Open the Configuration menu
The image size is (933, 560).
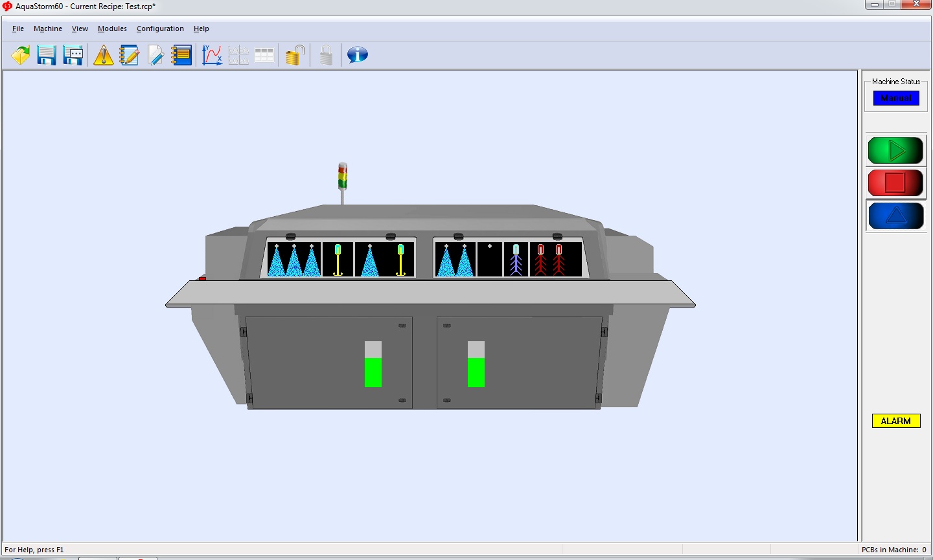(160, 28)
